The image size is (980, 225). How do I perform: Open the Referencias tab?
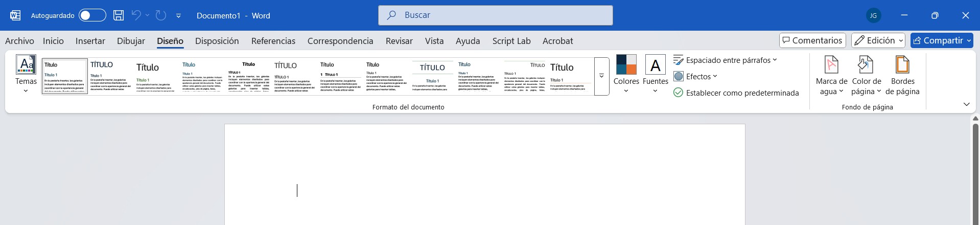(x=273, y=41)
